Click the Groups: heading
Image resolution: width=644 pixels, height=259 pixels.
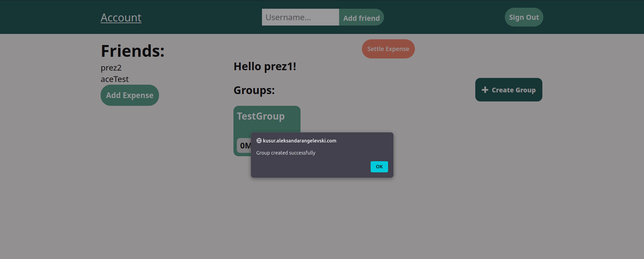tap(254, 90)
